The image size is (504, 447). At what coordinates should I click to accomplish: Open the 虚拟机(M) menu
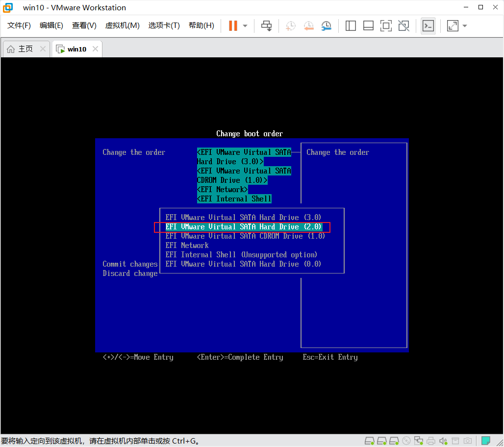pyautogui.click(x=122, y=25)
